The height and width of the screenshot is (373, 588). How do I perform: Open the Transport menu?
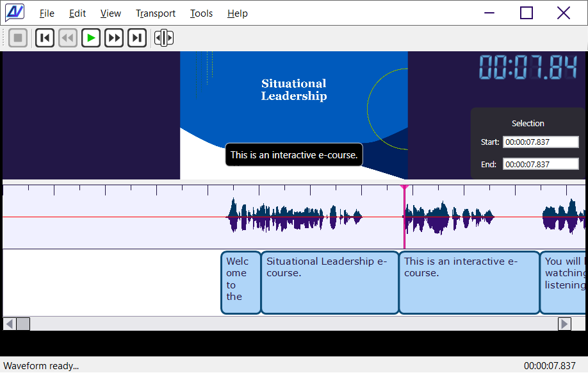156,13
